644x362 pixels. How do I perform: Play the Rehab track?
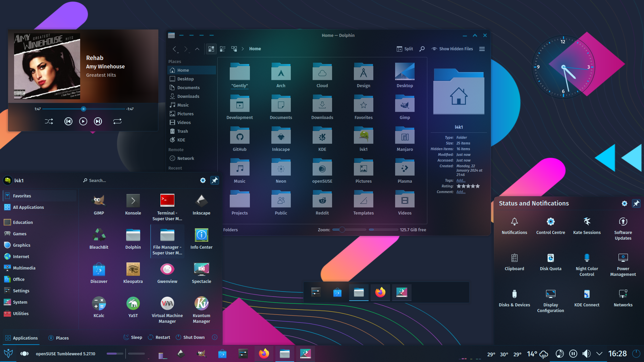tap(83, 121)
